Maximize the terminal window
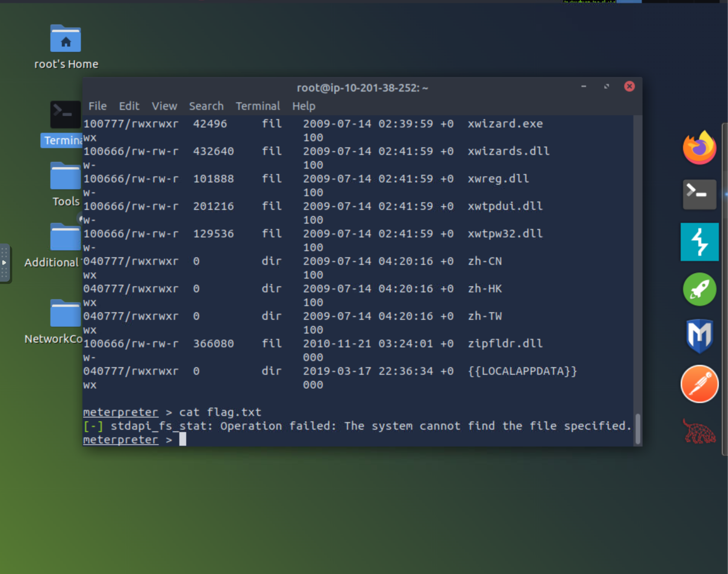 [x=607, y=87]
